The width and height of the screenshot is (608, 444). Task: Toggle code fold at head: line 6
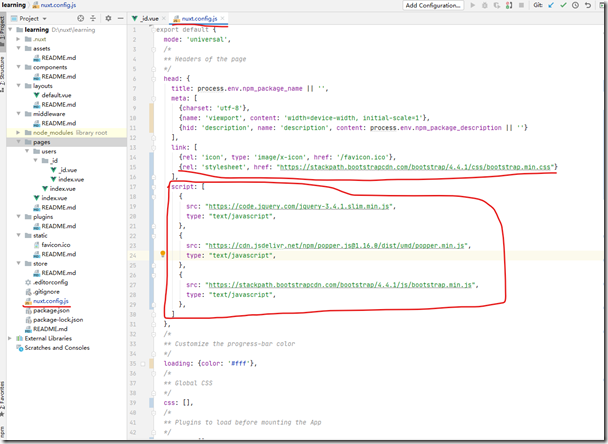[x=154, y=79]
